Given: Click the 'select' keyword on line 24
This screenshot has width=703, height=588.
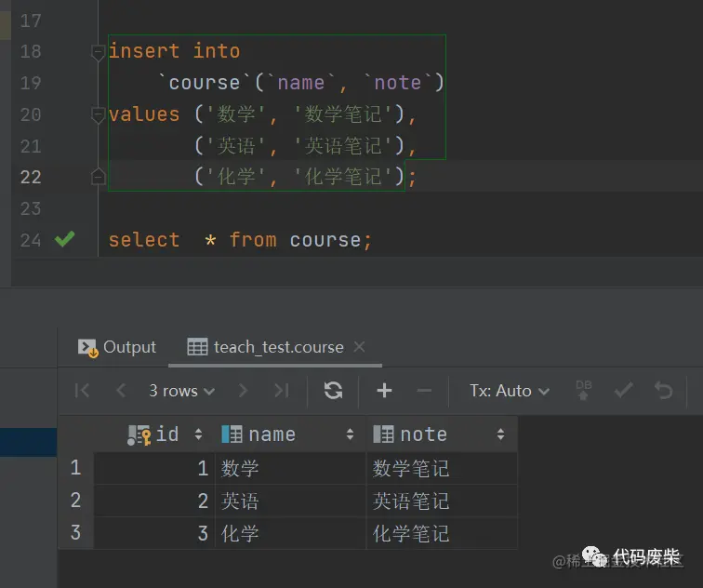Looking at the screenshot, I should (144, 239).
